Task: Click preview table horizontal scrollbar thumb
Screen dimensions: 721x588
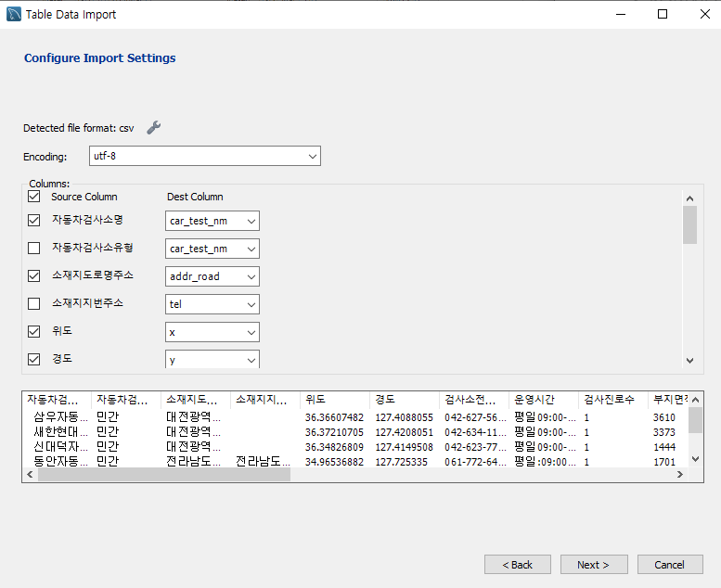Action: pos(164,475)
